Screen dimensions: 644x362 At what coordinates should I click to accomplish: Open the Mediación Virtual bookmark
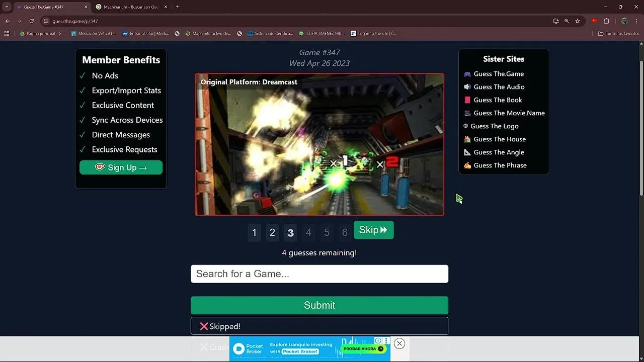coord(94,34)
